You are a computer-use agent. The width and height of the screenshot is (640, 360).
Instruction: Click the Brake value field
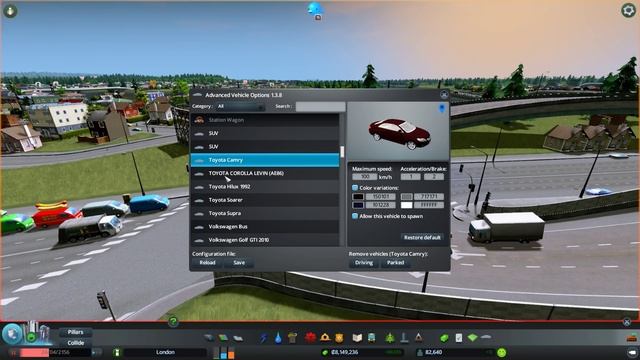(x=433, y=177)
